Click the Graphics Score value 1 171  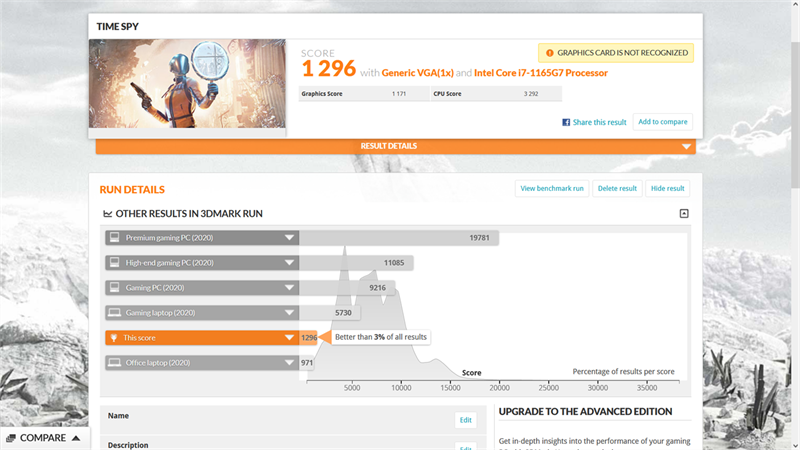tap(399, 94)
